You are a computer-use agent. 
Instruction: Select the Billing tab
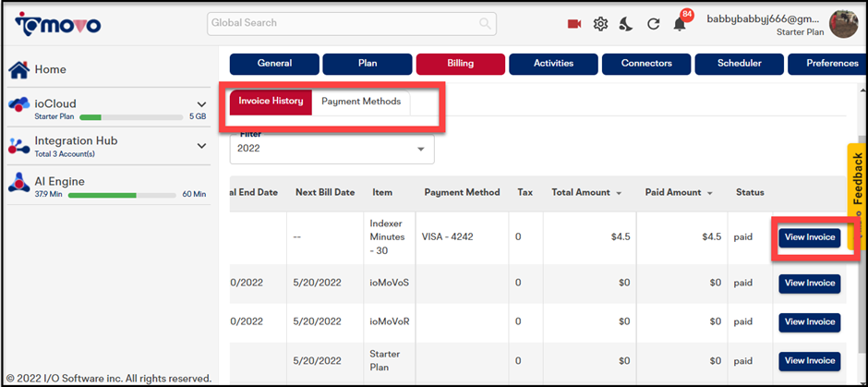coord(461,64)
